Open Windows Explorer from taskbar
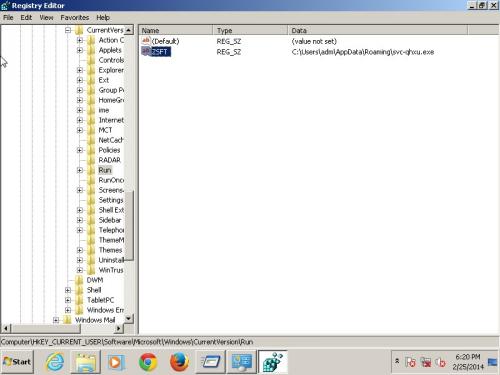This screenshot has width=500, height=375. [85, 362]
